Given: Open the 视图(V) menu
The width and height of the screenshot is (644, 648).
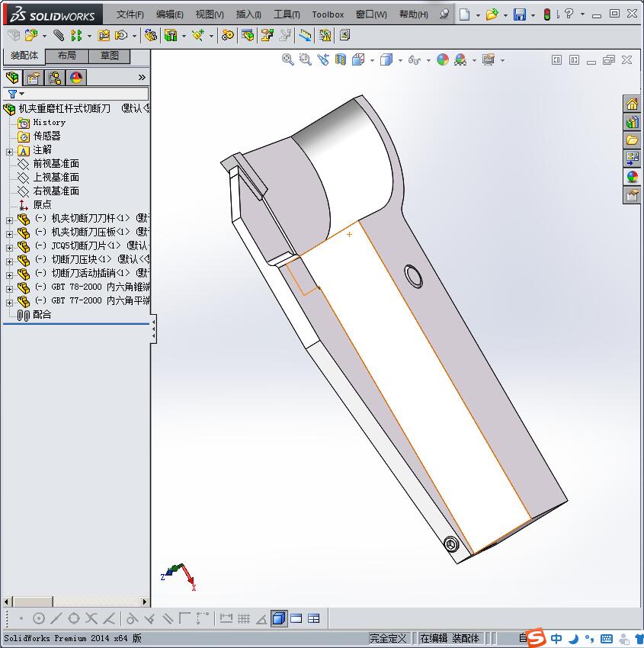Looking at the screenshot, I should click(210, 14).
